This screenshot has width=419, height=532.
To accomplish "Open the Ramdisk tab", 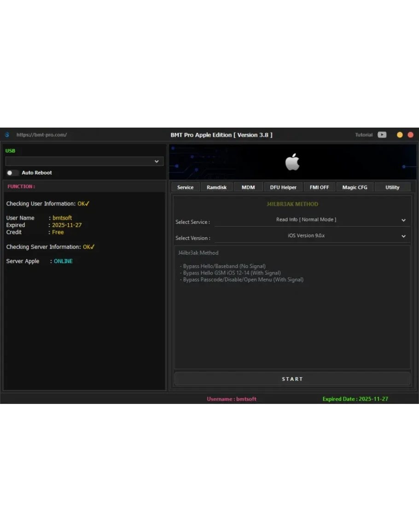I will [216, 187].
